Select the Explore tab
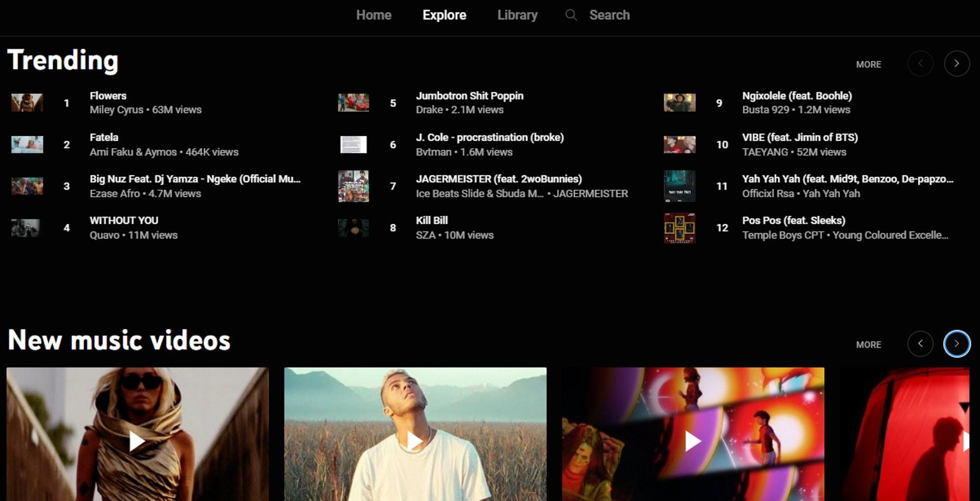Image resolution: width=980 pixels, height=501 pixels. pyautogui.click(x=444, y=15)
